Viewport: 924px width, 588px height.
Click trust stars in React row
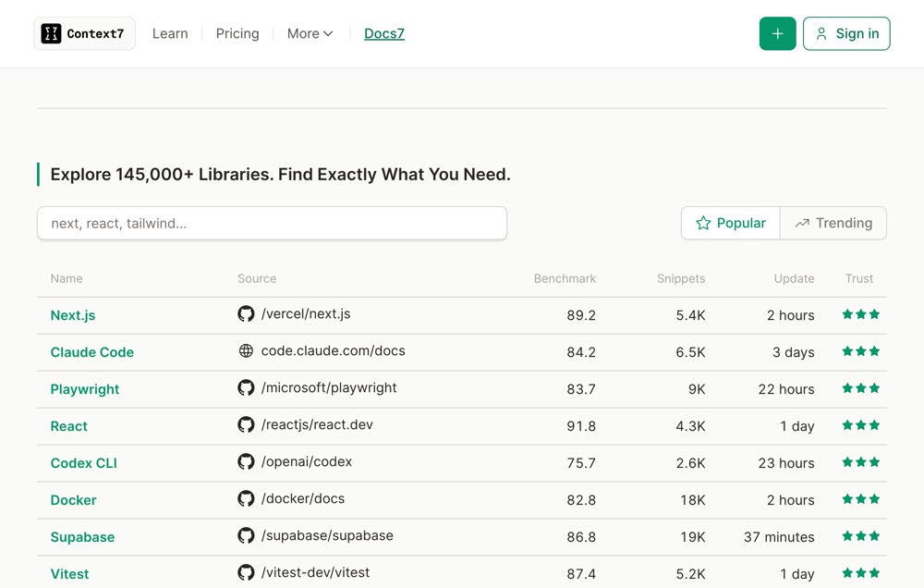(x=861, y=425)
